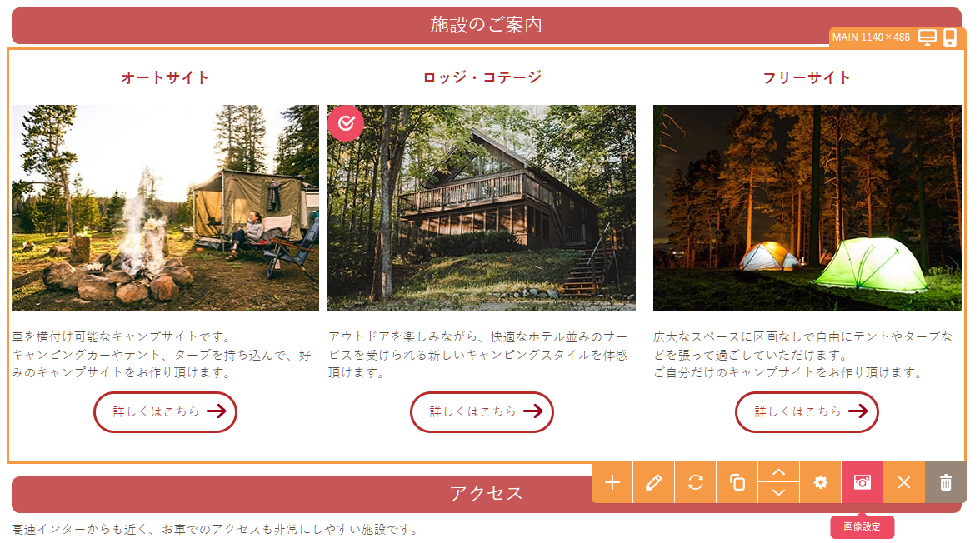Delete the block using the trash icon
Image resolution: width=980 pixels, height=543 pixels.
pyautogui.click(x=946, y=482)
